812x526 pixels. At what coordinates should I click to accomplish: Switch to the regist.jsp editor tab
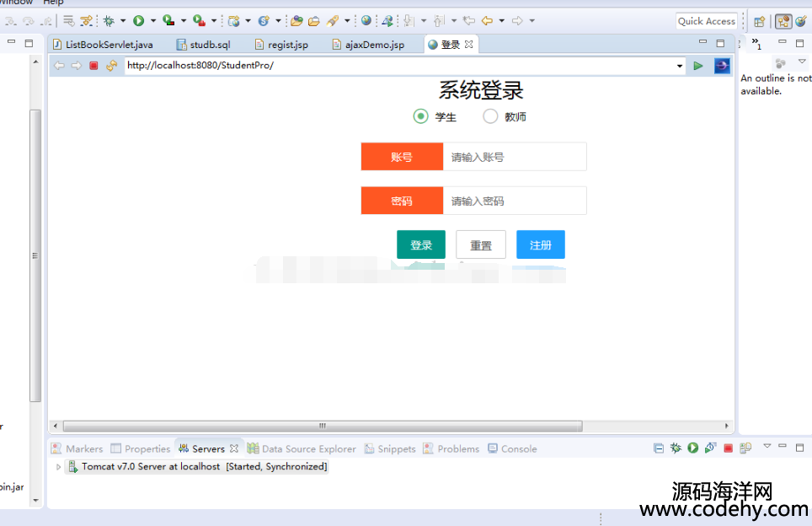(x=287, y=45)
